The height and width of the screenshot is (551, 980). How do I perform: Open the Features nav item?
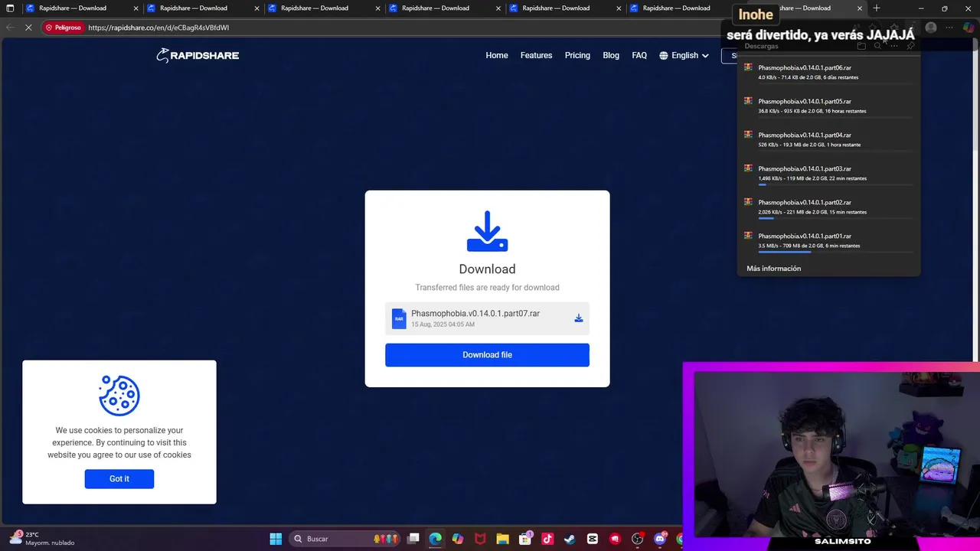pyautogui.click(x=536, y=55)
